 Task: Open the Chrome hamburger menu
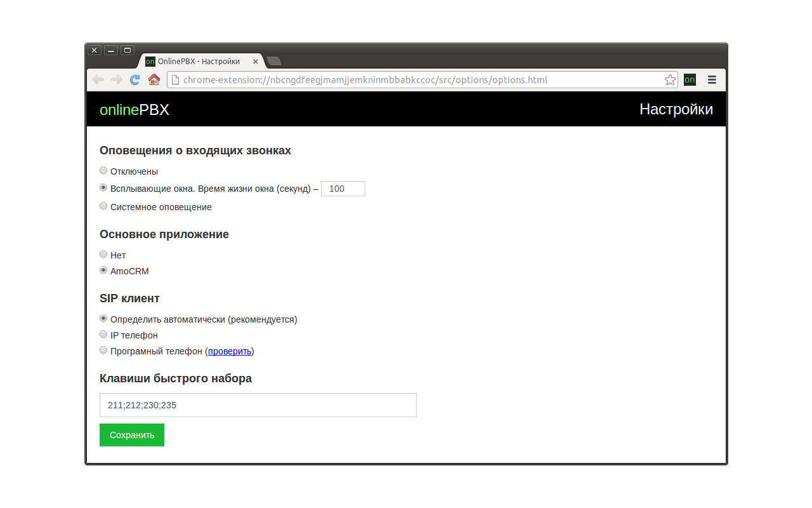pyautogui.click(x=712, y=79)
